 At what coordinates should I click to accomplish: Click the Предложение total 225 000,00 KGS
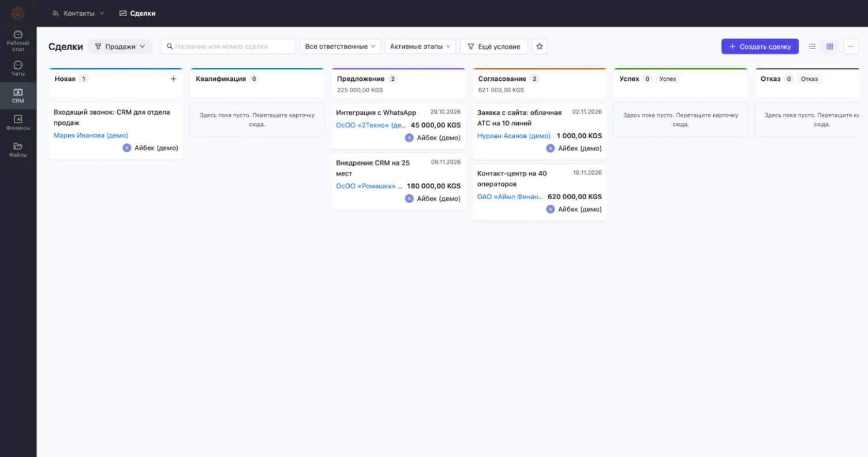click(x=360, y=90)
